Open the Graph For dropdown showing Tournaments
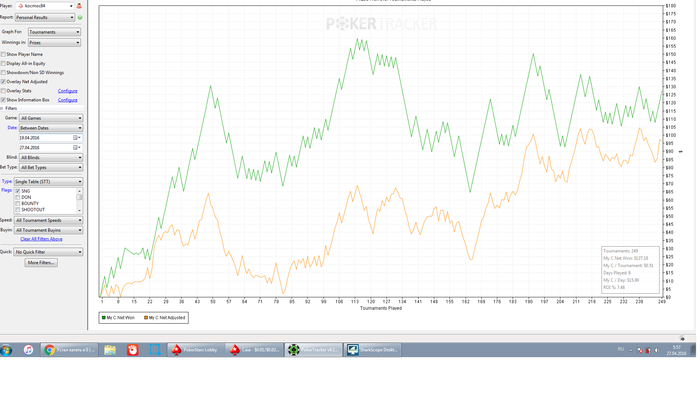The height and width of the screenshot is (394, 700). pyautogui.click(x=54, y=32)
